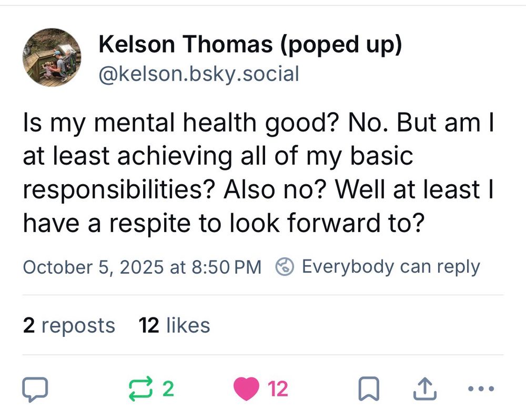Show the list of 12 likes
This screenshot has height=420, width=526.
(x=175, y=325)
